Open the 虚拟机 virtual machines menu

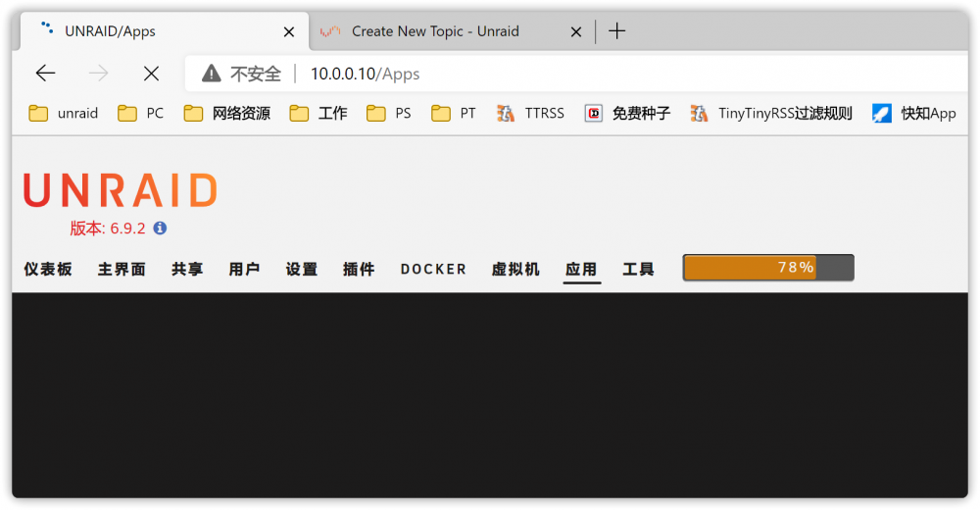(515, 269)
